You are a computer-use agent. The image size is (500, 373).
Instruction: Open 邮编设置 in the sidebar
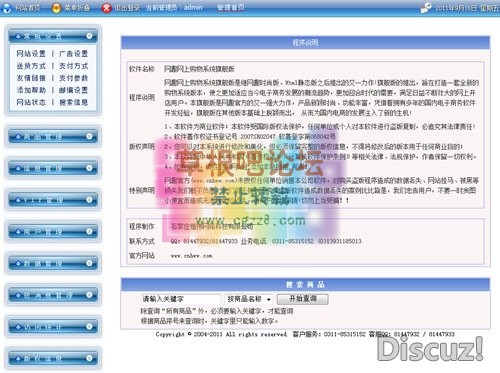pyautogui.click(x=73, y=90)
